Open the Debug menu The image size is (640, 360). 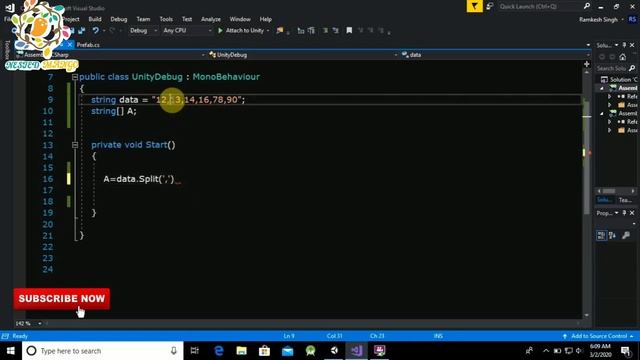coord(118,19)
